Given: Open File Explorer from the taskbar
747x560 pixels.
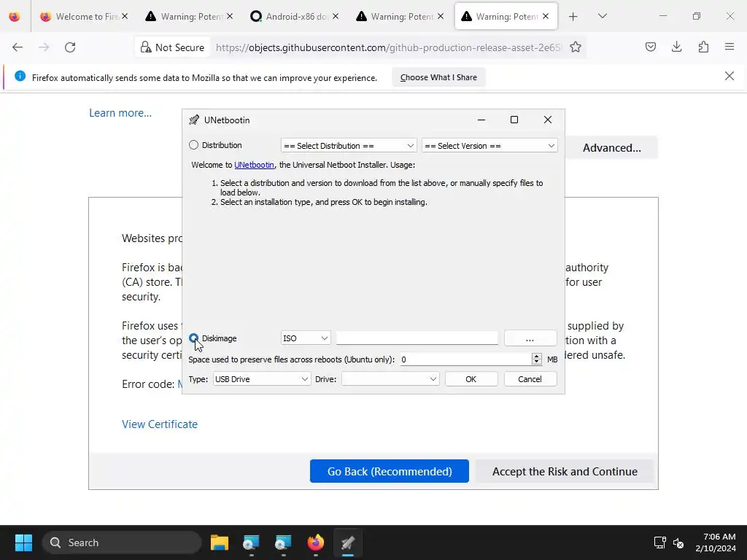Looking at the screenshot, I should [220, 542].
